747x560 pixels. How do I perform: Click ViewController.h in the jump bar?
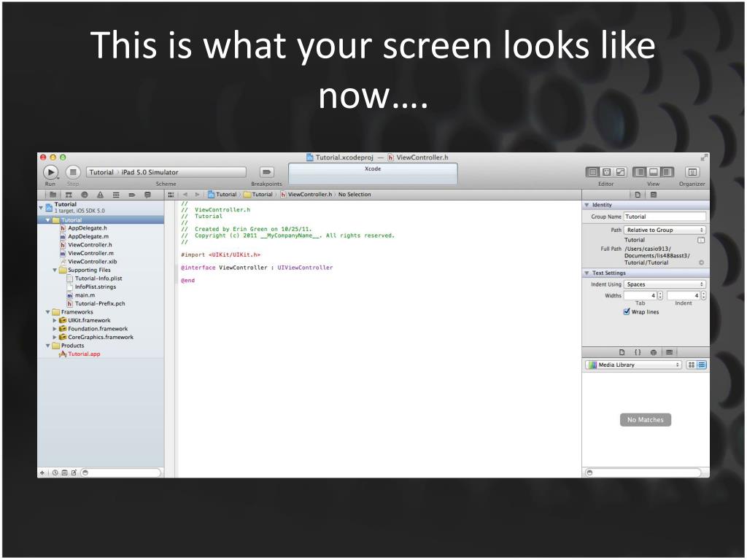click(x=306, y=195)
